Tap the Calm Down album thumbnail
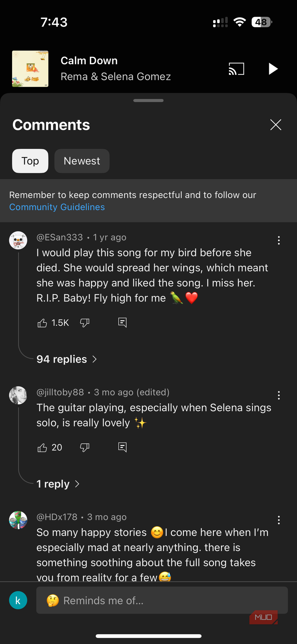 click(x=30, y=69)
